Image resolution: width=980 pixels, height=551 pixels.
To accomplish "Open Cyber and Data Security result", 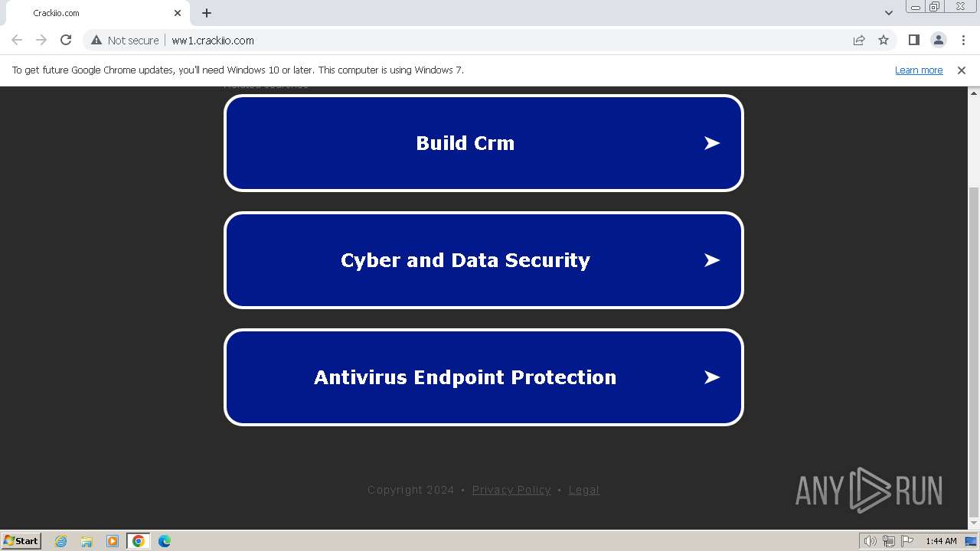I will 484,260.
